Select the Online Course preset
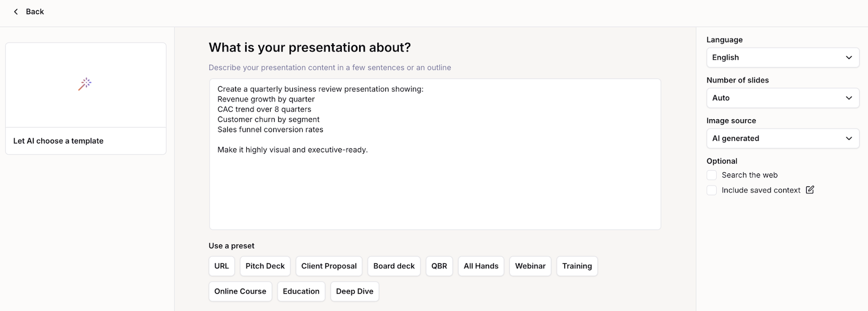This screenshot has width=868, height=311. click(x=240, y=291)
